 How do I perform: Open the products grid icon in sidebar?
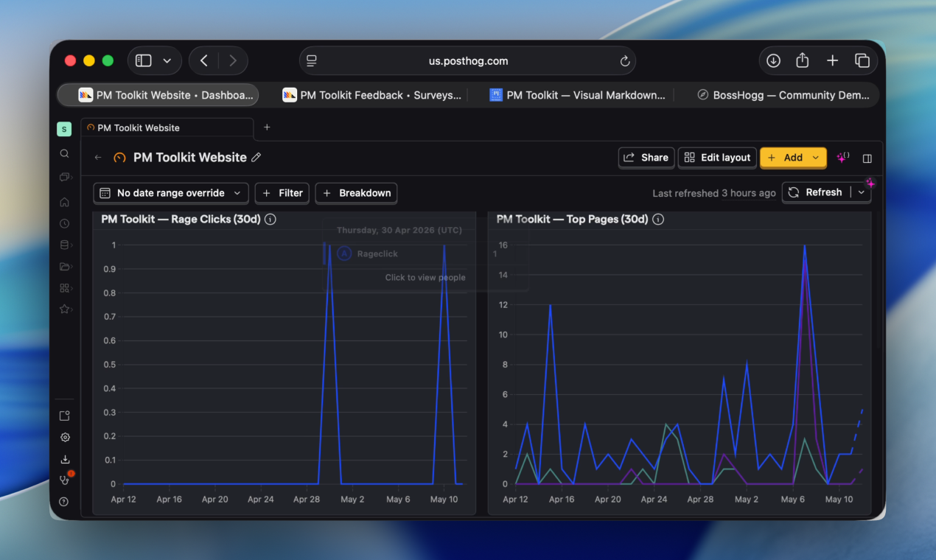pos(65,288)
